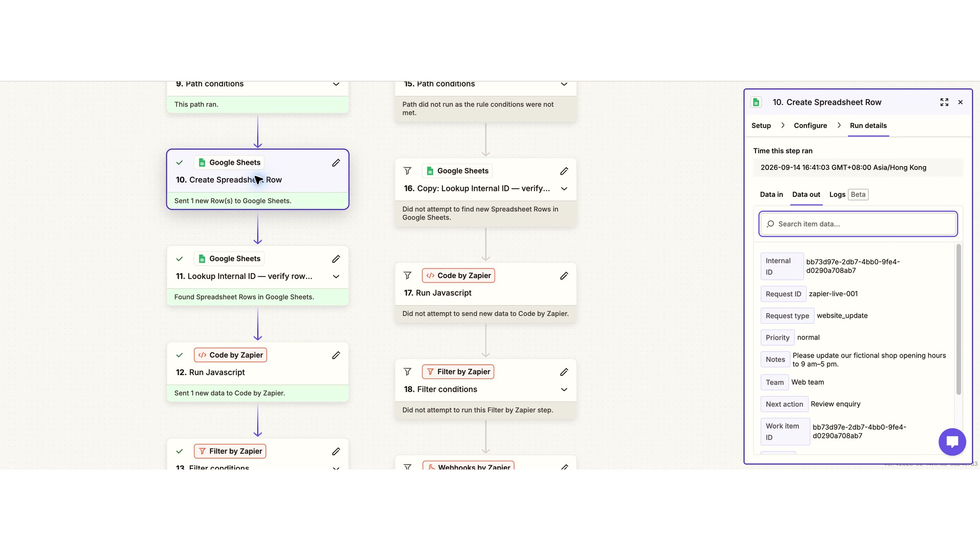980x551 pixels.
Task: Click the filtered funnel status icon on step 16
Action: (407, 171)
